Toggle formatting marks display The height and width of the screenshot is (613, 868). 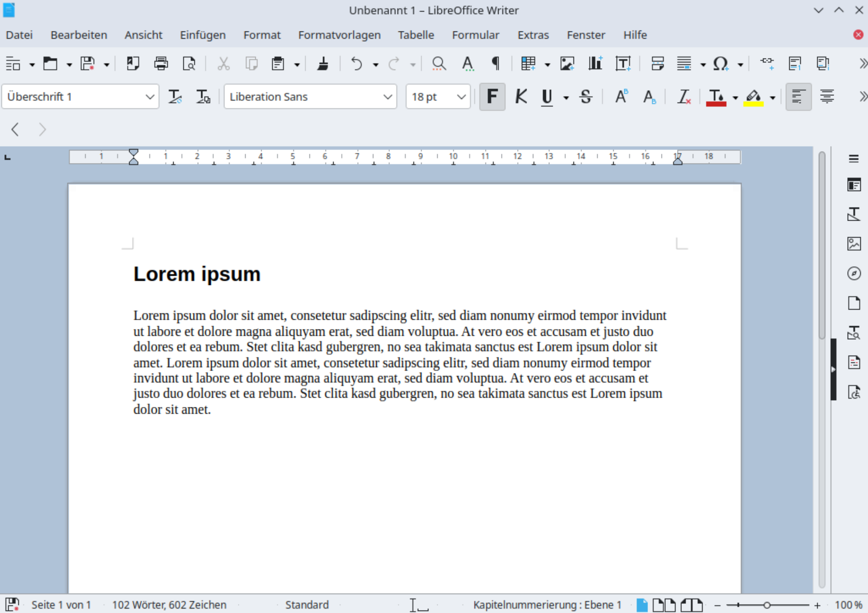(x=495, y=63)
